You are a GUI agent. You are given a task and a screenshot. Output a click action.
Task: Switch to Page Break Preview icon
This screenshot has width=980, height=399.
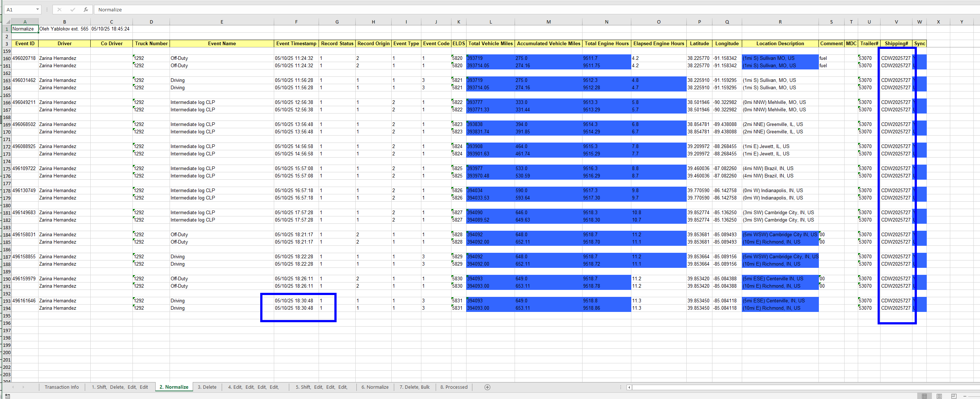click(x=954, y=396)
